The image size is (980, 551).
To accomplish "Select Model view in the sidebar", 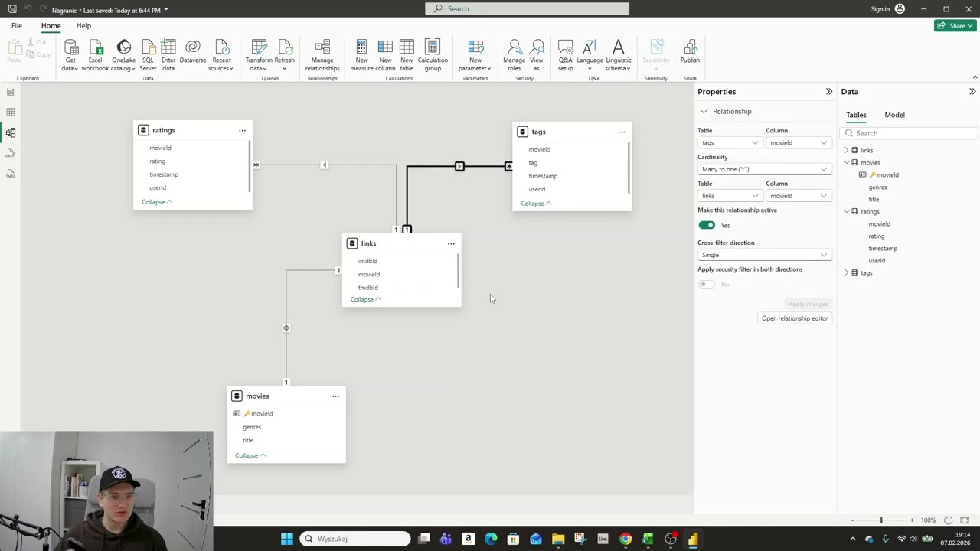I will click(x=11, y=132).
